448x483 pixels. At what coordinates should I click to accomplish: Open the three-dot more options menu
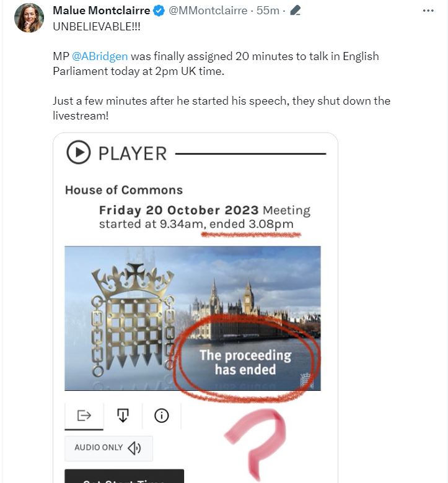pos(428,11)
